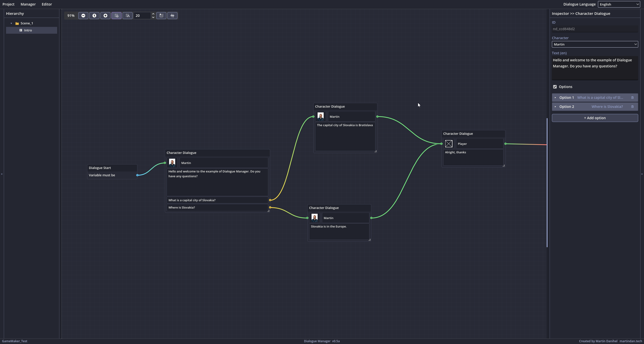This screenshot has width=644, height=344.
Task: Click the resize handle of the Player node
Action: coord(504,165)
